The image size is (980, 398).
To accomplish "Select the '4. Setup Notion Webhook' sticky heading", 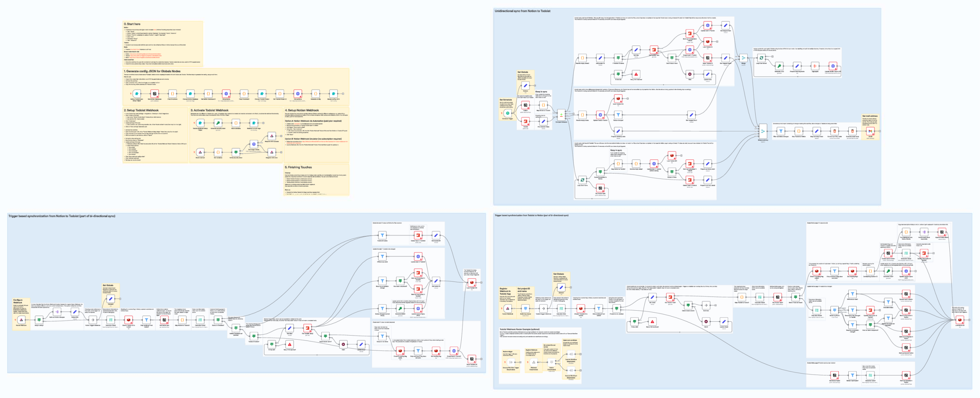I will 302,110.
